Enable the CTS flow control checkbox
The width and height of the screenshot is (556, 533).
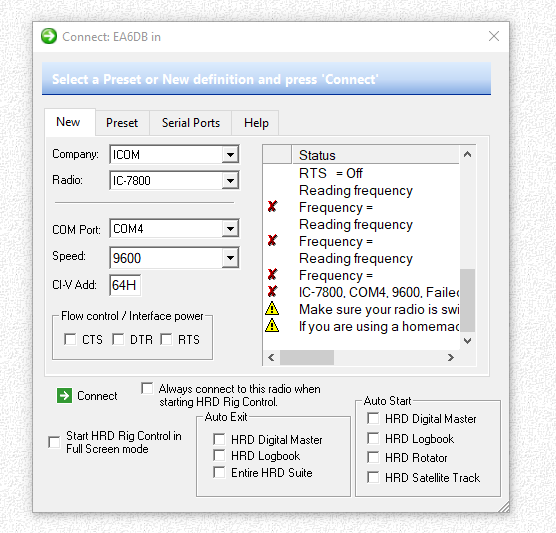(x=70, y=339)
